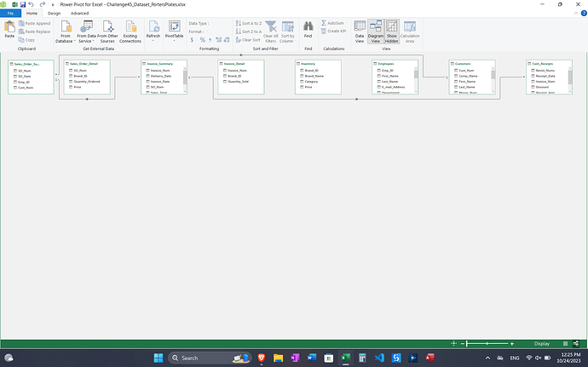
Task: Click the taskbar Search box
Action: point(210,358)
